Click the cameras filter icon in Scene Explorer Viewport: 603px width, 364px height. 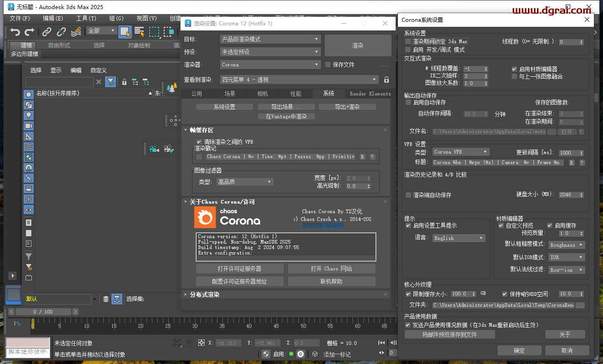28,126
